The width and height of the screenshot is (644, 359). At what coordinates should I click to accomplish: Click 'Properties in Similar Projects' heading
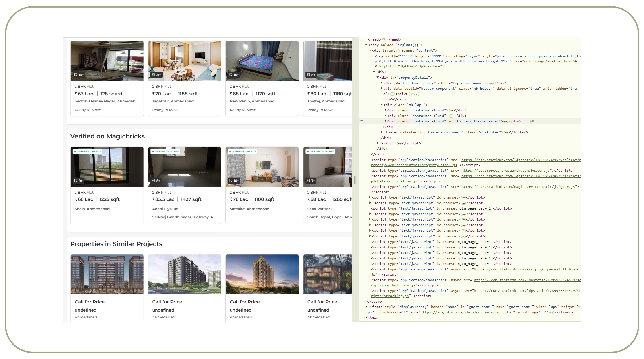point(116,244)
